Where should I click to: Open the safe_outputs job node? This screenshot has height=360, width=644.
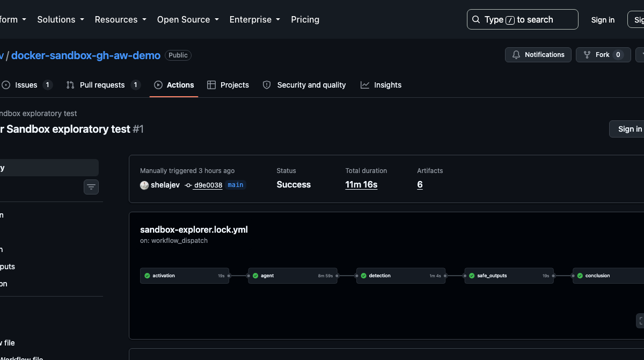(509, 276)
